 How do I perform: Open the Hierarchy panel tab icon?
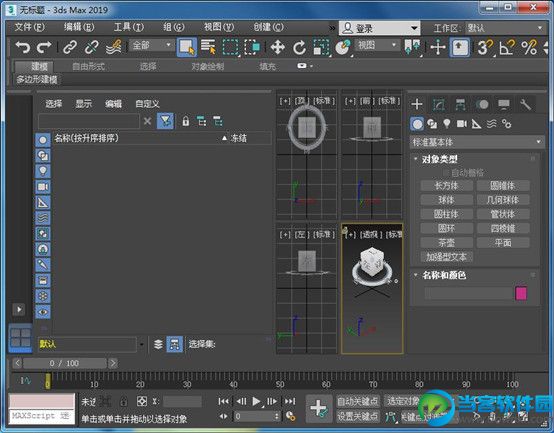click(x=460, y=105)
